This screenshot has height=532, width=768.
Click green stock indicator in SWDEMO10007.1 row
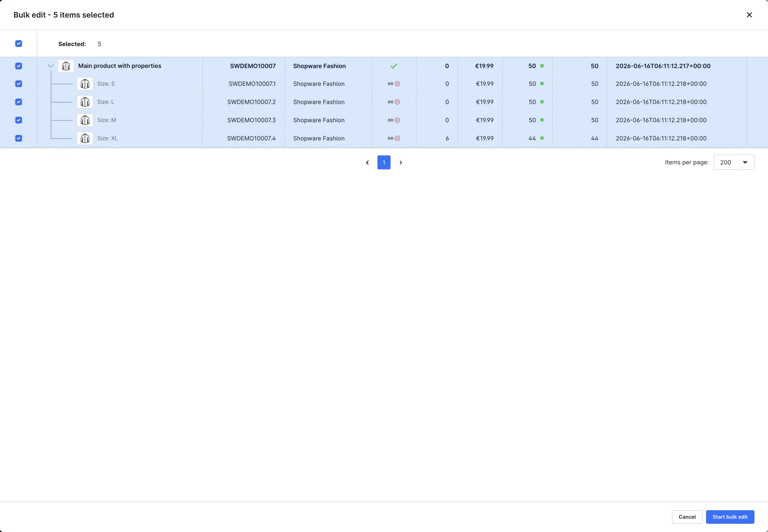pyautogui.click(x=542, y=84)
